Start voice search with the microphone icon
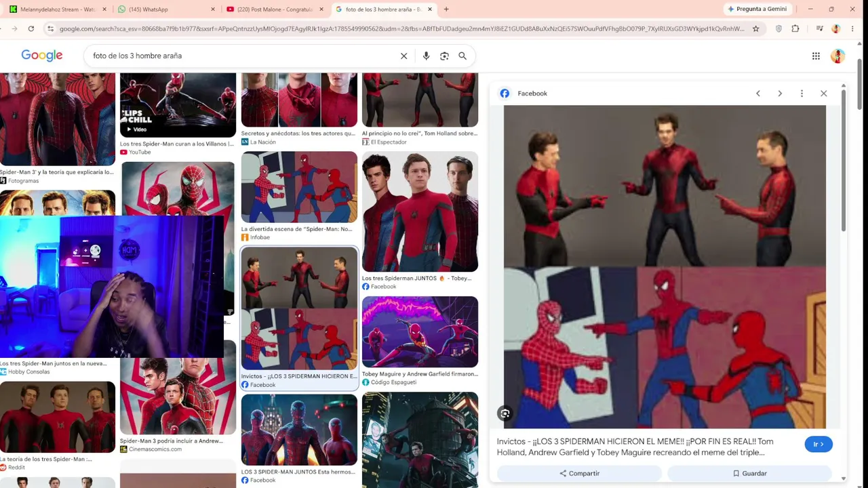868x488 pixels. tap(426, 56)
